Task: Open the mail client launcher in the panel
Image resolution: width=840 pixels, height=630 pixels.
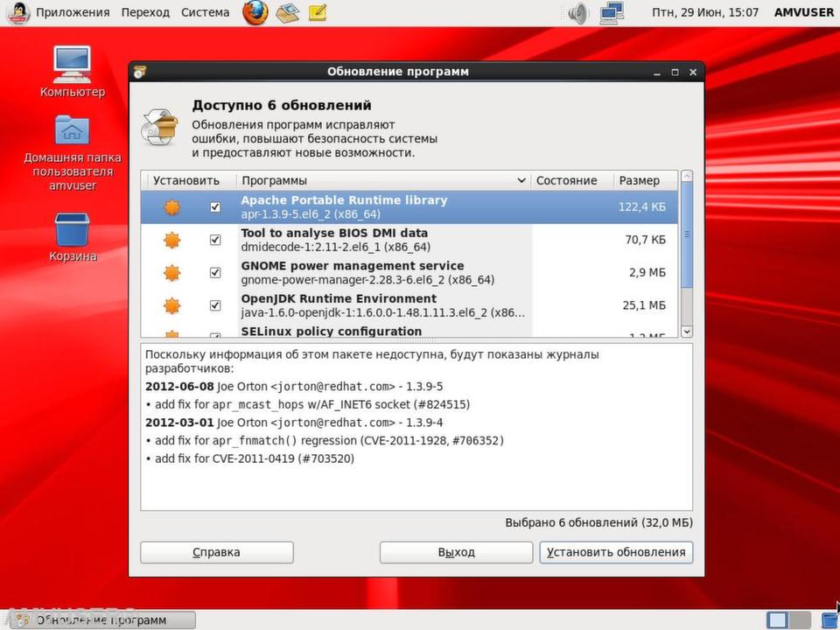Action: [x=288, y=12]
